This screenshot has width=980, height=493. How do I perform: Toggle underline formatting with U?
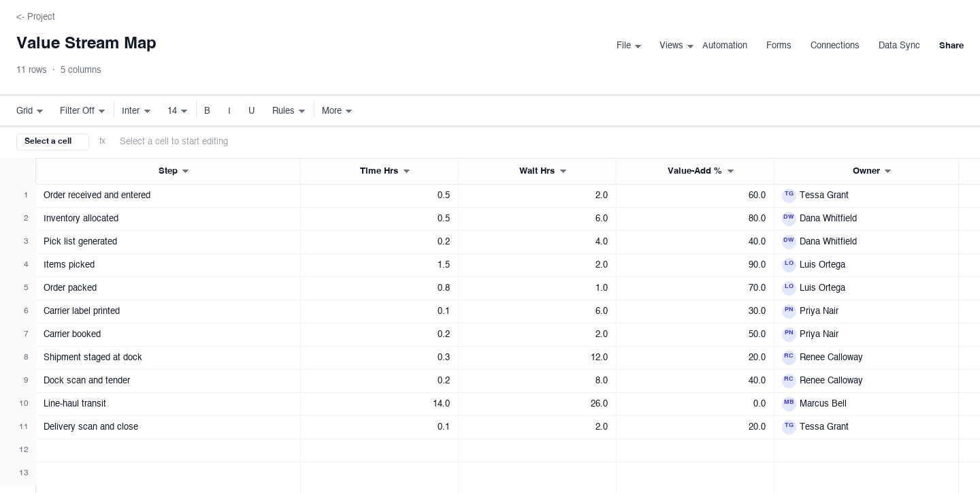point(252,110)
